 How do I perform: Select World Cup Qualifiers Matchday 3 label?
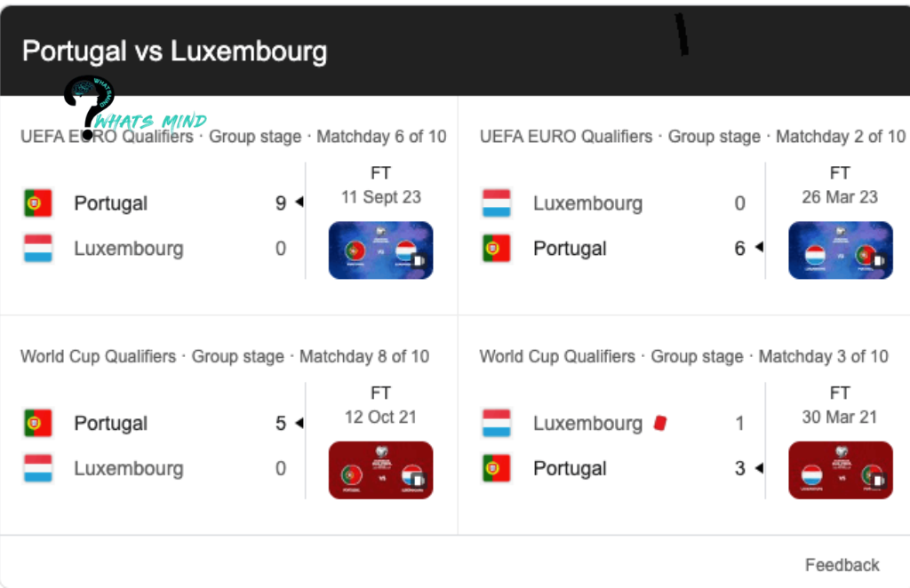pos(683,356)
